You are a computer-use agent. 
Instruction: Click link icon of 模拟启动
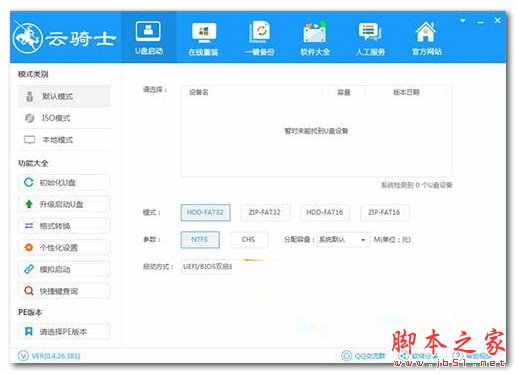pyautogui.click(x=29, y=269)
